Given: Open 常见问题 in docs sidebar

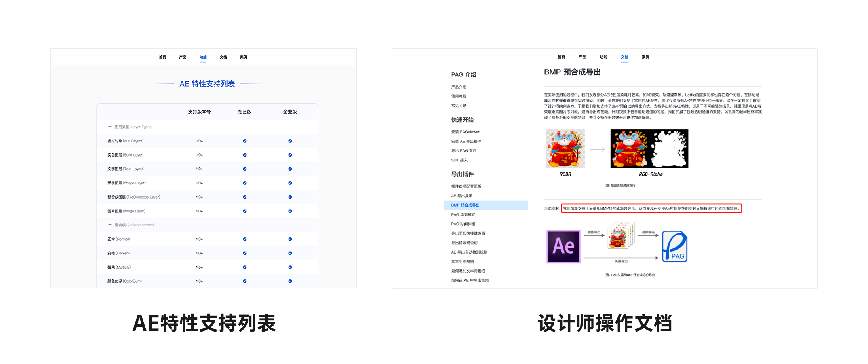Looking at the screenshot, I should [x=459, y=106].
